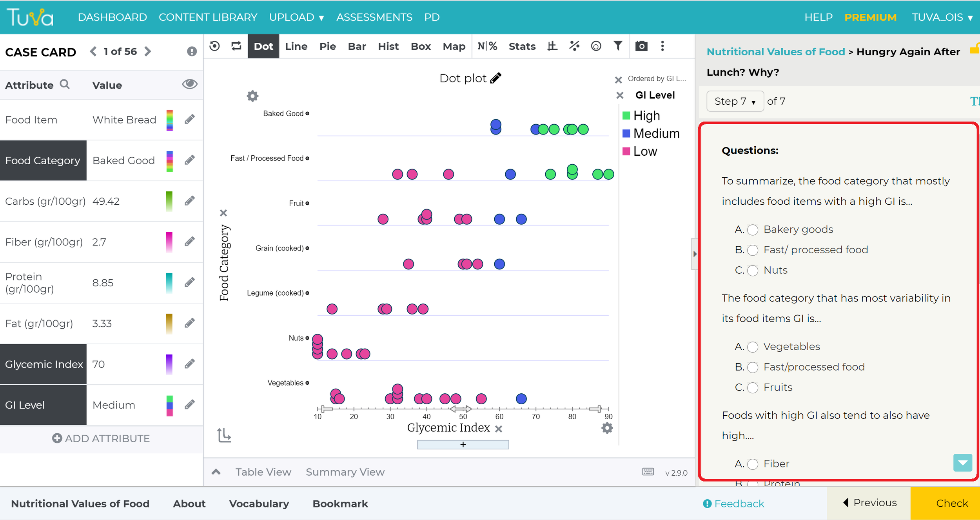Open the filter funnel tool
Image resolution: width=980 pixels, height=520 pixels.
(618, 46)
